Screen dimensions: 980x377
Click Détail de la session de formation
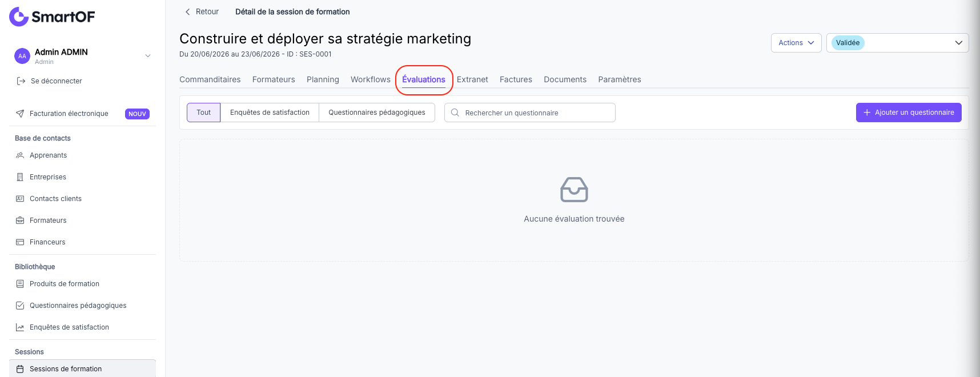coord(292,12)
